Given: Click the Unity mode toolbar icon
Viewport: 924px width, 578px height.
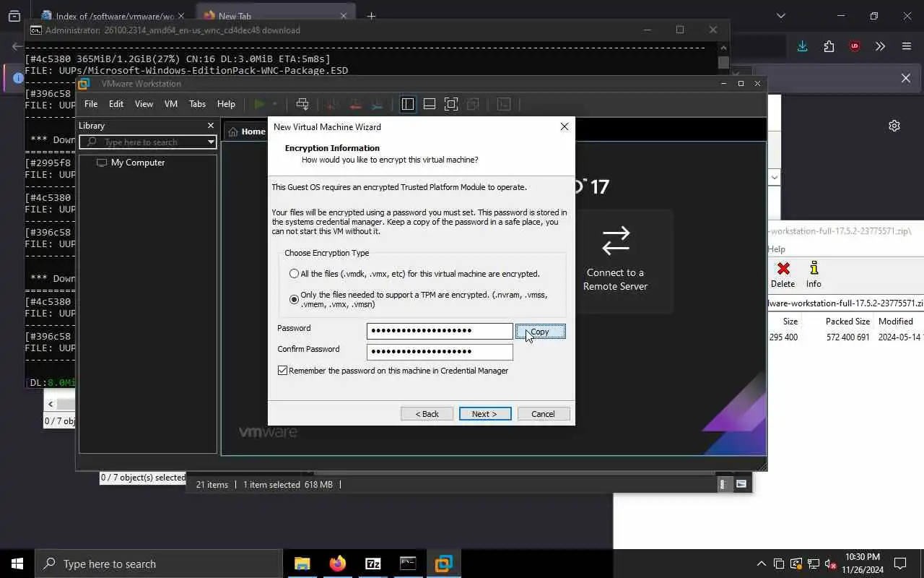Looking at the screenshot, I should click(x=474, y=104).
